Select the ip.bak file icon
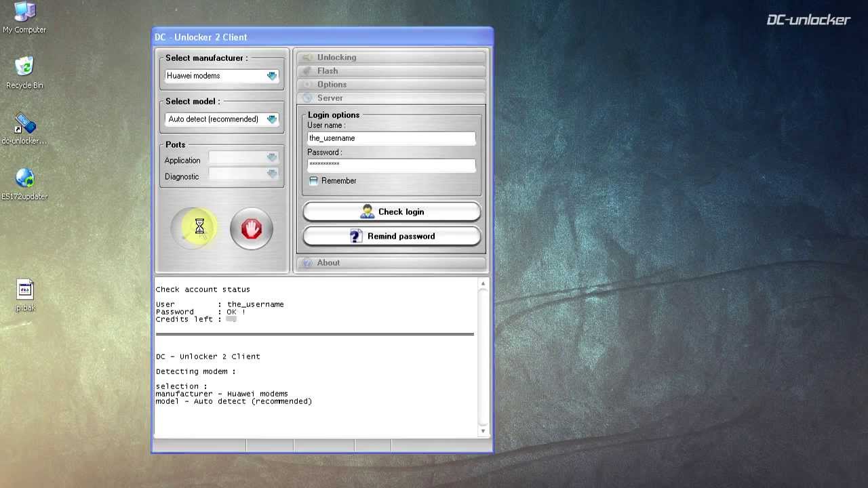The width and height of the screenshot is (868, 488). point(25,296)
